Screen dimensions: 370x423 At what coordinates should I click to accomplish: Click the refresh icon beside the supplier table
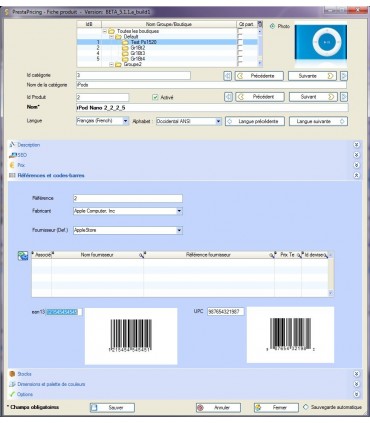23,256
